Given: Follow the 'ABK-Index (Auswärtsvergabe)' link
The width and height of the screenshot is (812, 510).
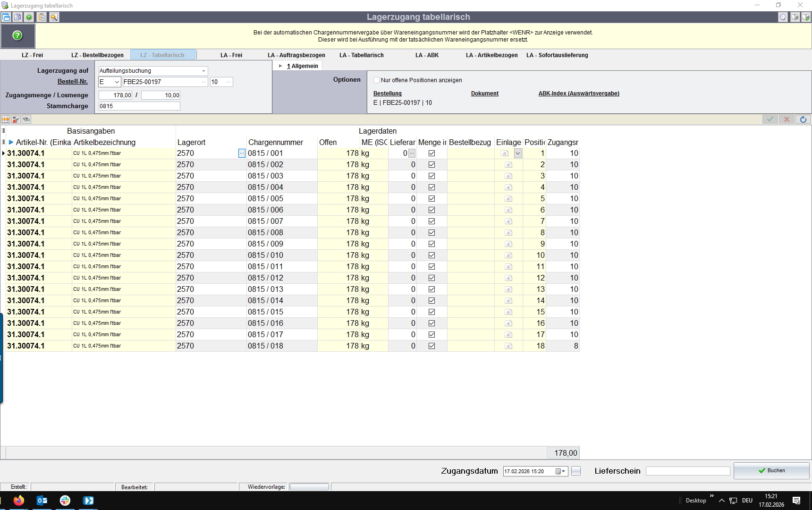Looking at the screenshot, I should [x=578, y=93].
